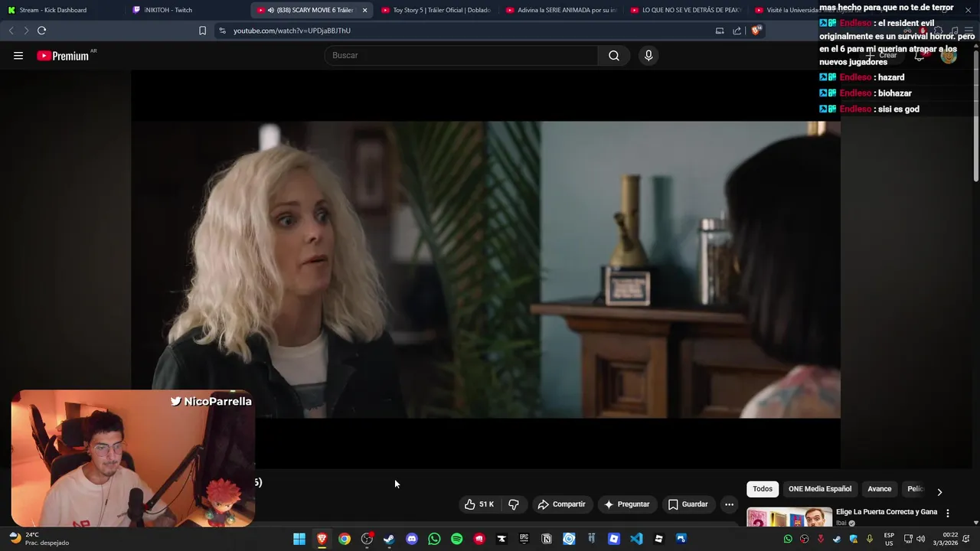Open options for Elige La Puerta video

click(x=948, y=514)
